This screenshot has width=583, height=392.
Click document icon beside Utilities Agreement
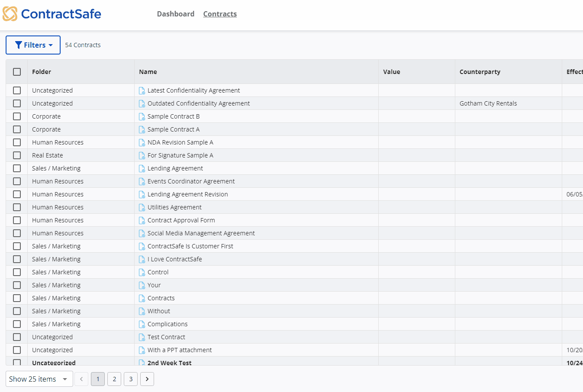tap(142, 208)
